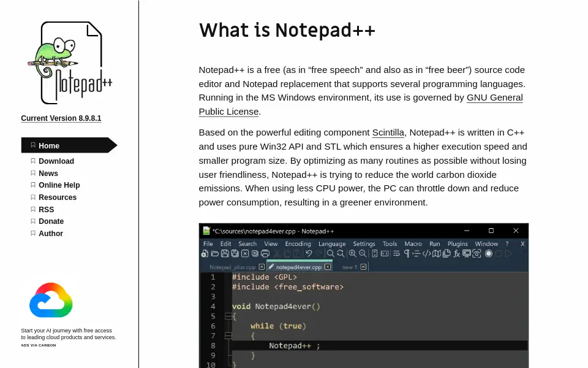Toggle Show All Characters pilcrow icon

[407, 253]
